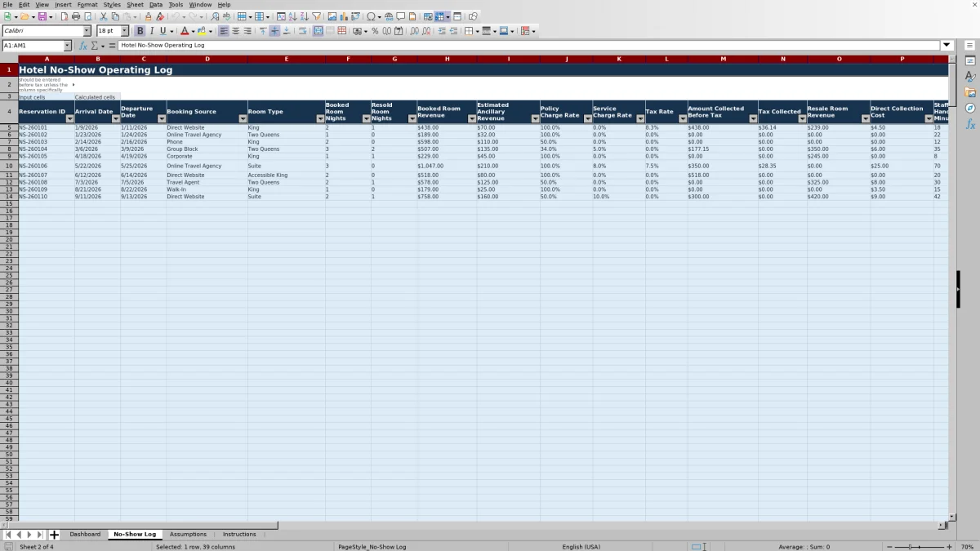
Task: Open a file with the Open folder icon
Action: 24,16
